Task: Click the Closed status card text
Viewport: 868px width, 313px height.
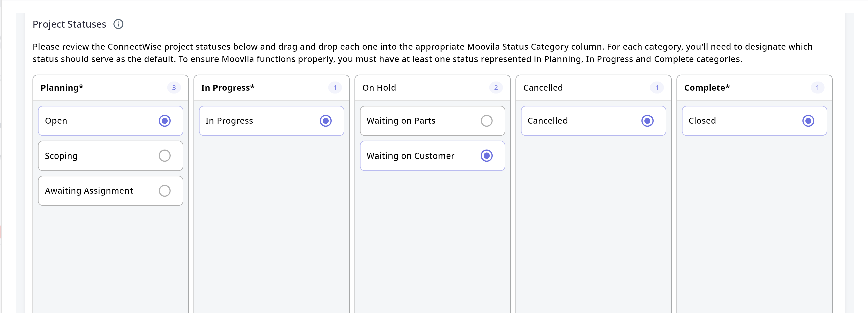Action: click(702, 121)
